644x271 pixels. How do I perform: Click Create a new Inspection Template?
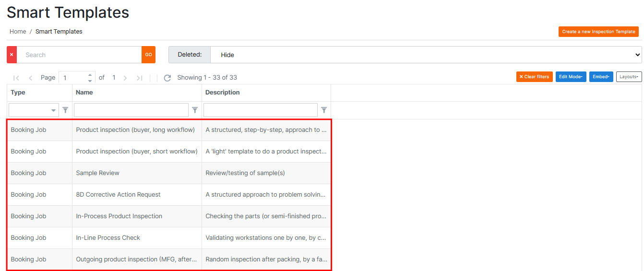pos(598,32)
